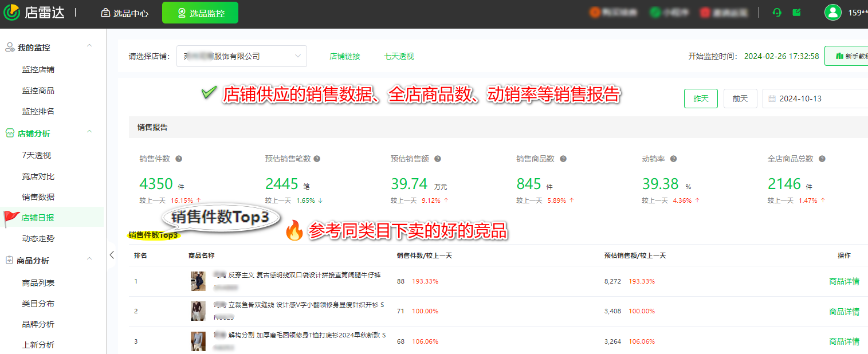Screen dimensions: 868x354
Task: Click the help icon next to 全店商品总数
Action: (x=822, y=159)
